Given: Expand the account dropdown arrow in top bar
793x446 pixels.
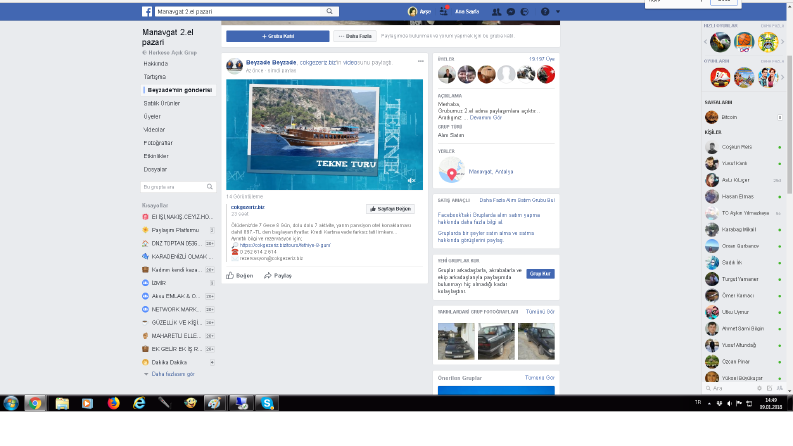Looking at the screenshot, I should [558, 12].
